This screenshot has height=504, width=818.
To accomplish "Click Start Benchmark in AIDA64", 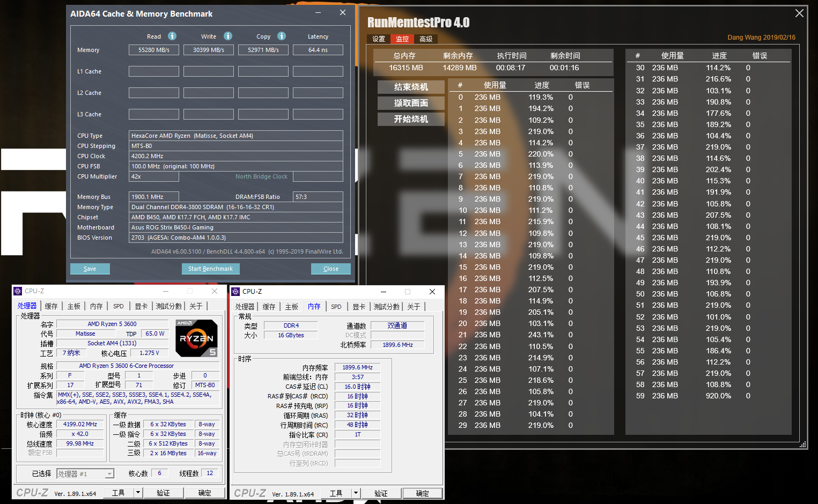I will click(x=210, y=269).
